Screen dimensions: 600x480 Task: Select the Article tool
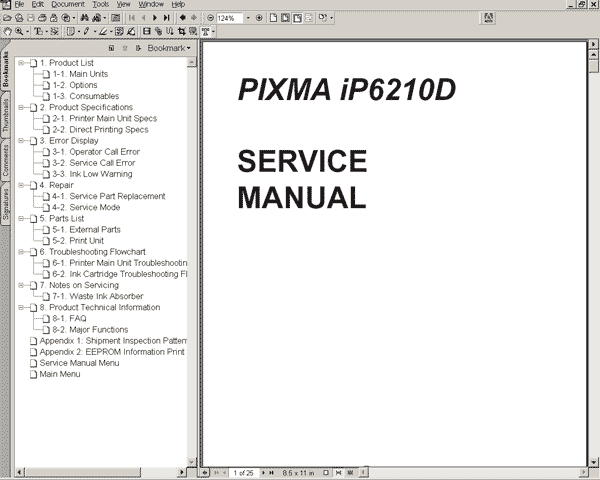point(170,31)
